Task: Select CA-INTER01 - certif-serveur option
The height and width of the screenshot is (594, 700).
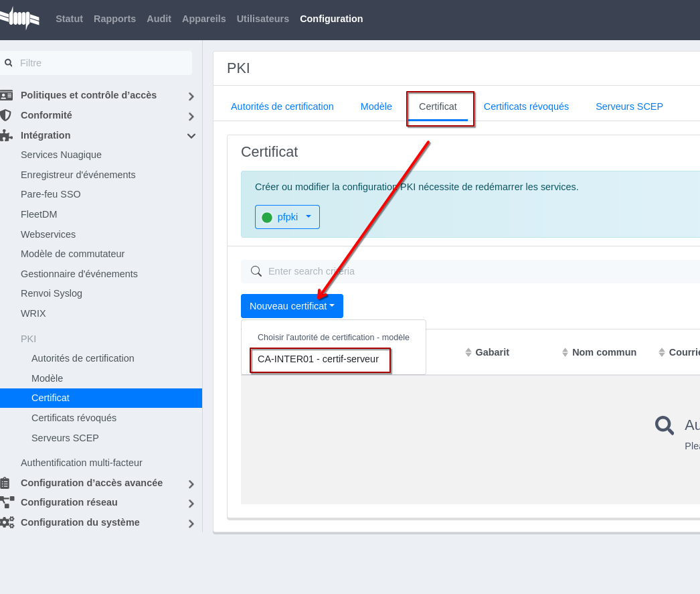Action: pos(319,359)
